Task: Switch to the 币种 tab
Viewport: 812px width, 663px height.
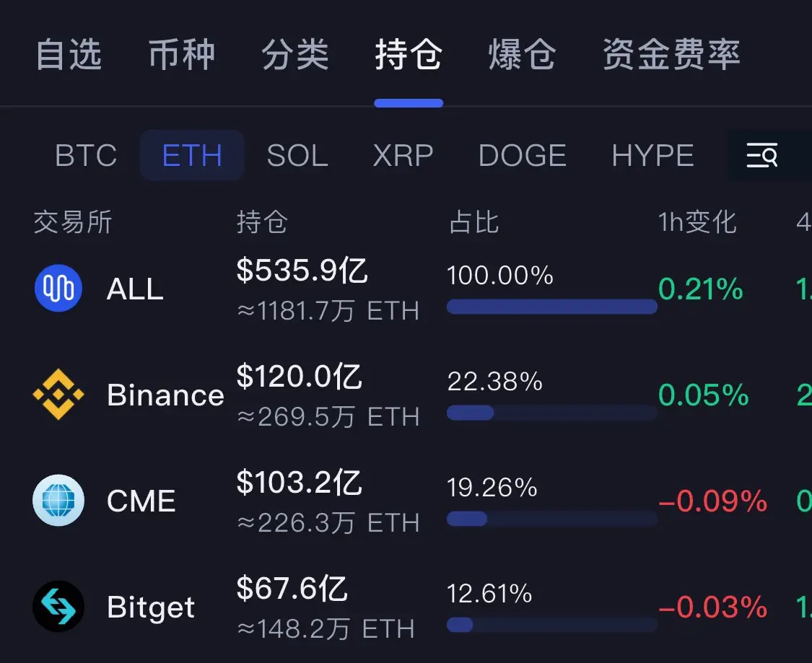Action: coord(182,54)
